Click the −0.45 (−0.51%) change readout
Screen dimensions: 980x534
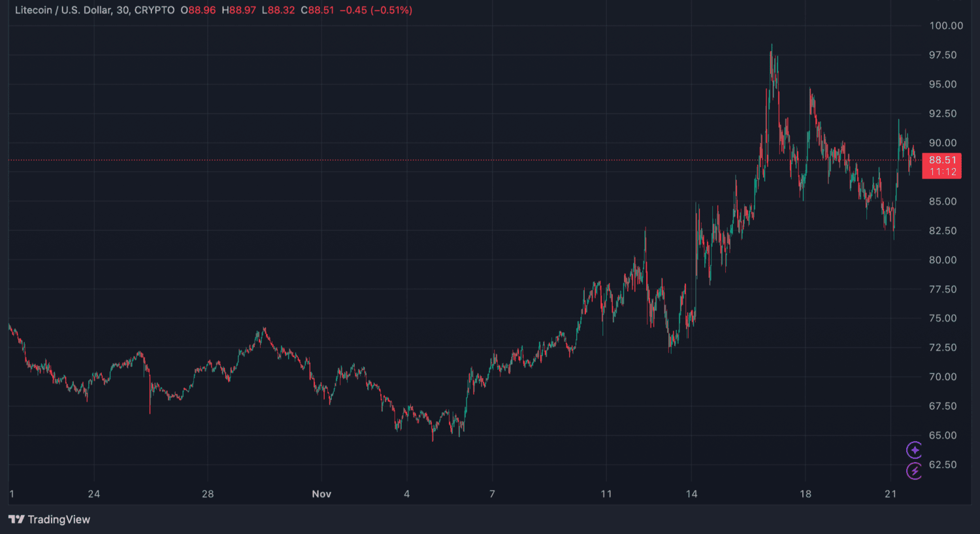click(376, 10)
